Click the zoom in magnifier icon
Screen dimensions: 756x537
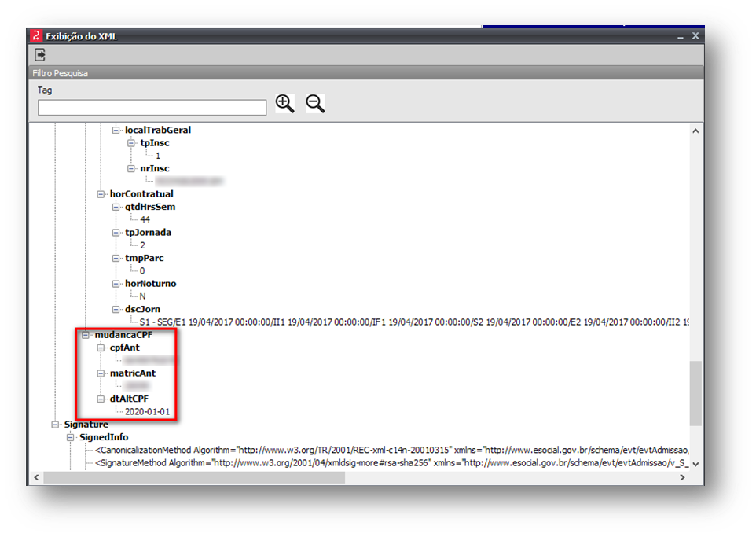285,103
